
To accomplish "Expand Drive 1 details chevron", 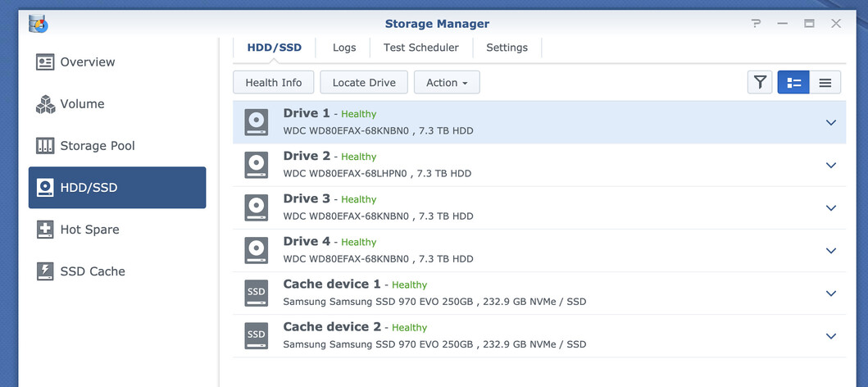I will click(x=830, y=122).
